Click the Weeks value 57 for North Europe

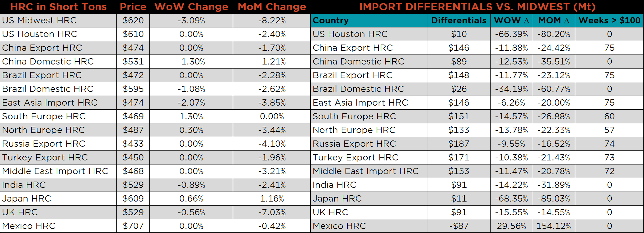point(609,130)
